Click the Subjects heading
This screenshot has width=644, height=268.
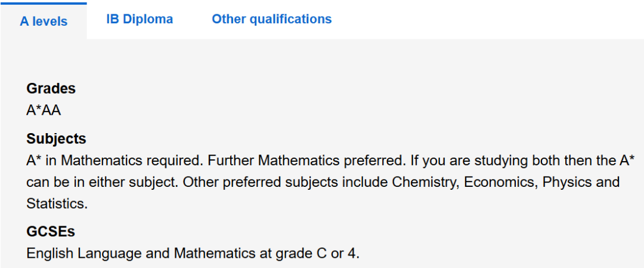coord(56,139)
